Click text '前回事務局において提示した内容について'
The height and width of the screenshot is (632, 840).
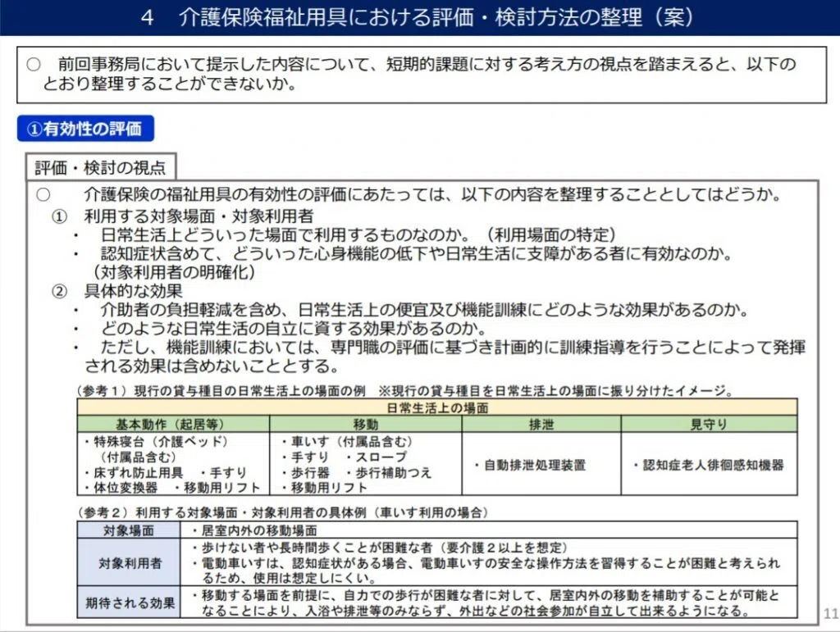pyautogui.click(x=214, y=64)
